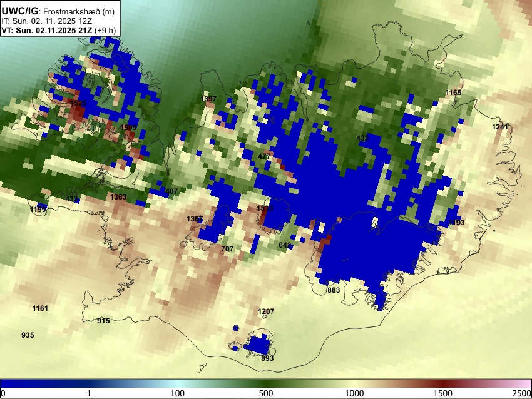Click the 1397 freezing level label
532x399 pixels.
point(208,99)
